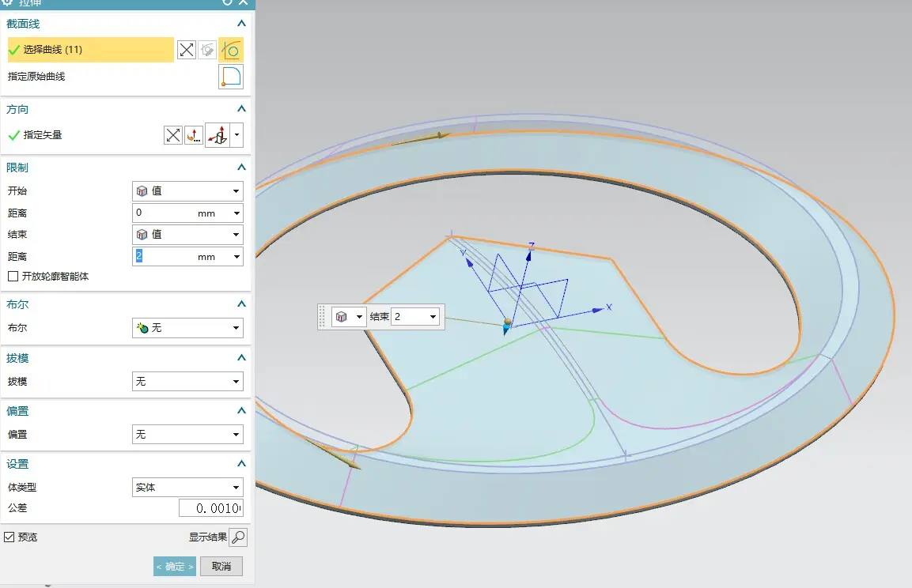Image resolution: width=912 pixels, height=588 pixels.
Task: Click the 指定原始曲线 label
Action: tap(36, 77)
